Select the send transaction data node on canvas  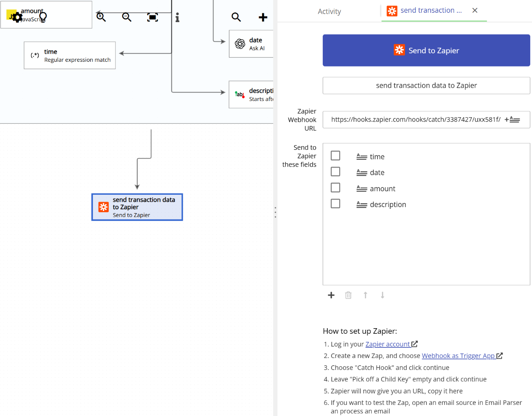[x=137, y=207]
